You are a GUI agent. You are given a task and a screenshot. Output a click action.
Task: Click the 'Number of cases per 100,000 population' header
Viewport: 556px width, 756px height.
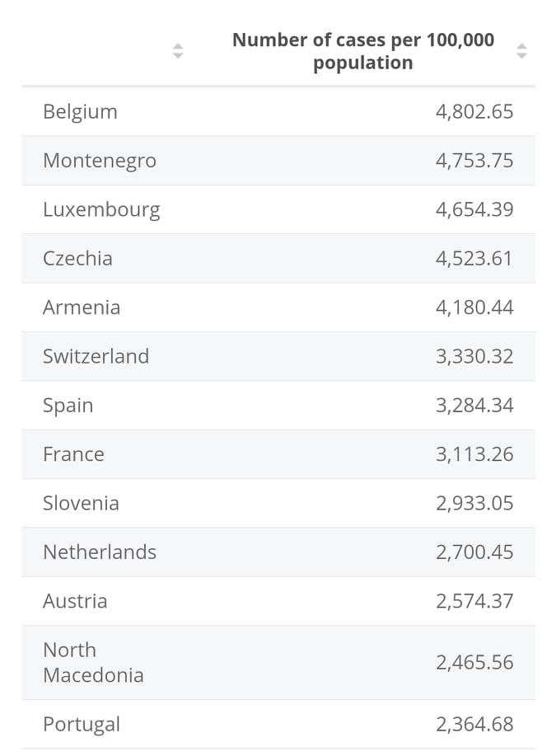(363, 51)
